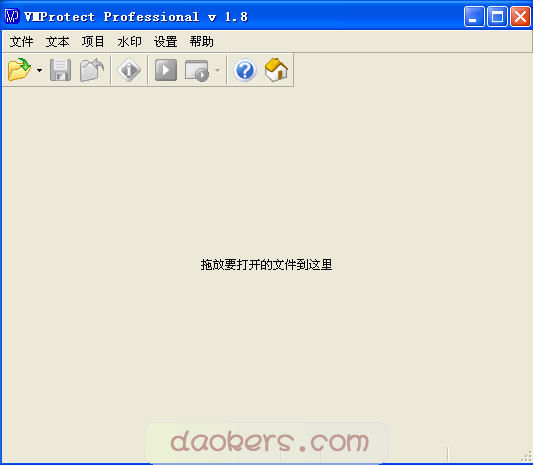Expand the run options dropdown arrow

tap(218, 70)
